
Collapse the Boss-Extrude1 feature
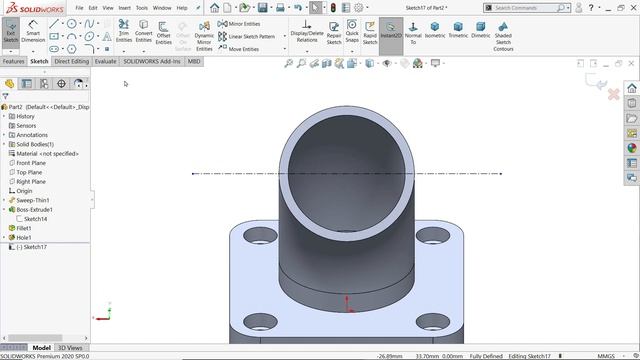point(4,209)
